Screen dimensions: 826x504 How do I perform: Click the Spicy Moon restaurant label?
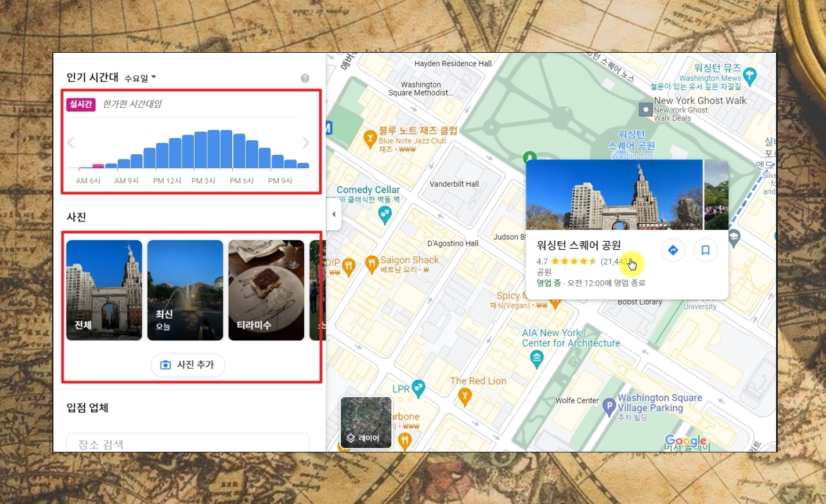click(511, 296)
